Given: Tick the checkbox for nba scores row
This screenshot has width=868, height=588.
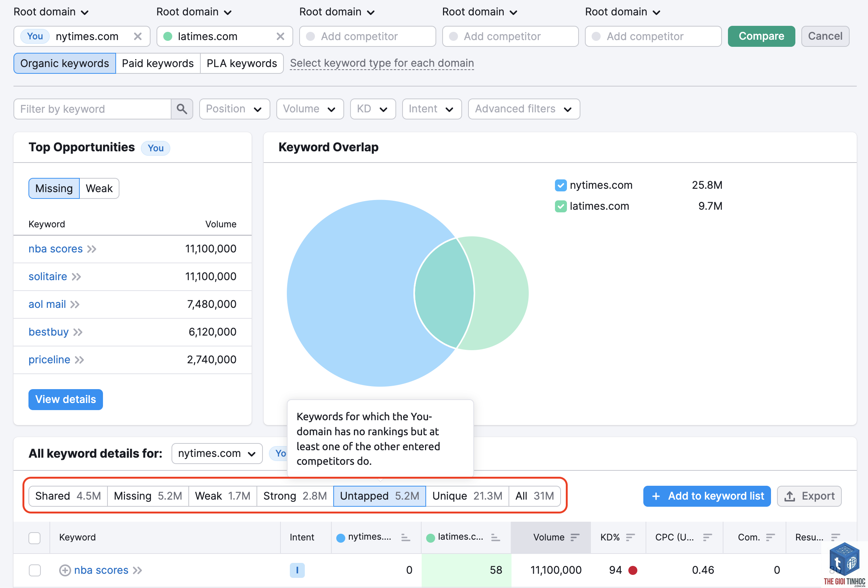Looking at the screenshot, I should (x=34, y=570).
